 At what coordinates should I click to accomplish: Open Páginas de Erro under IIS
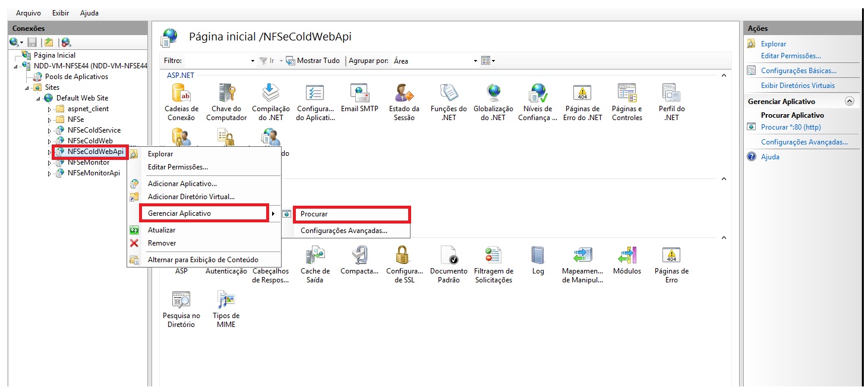pyautogui.click(x=672, y=265)
